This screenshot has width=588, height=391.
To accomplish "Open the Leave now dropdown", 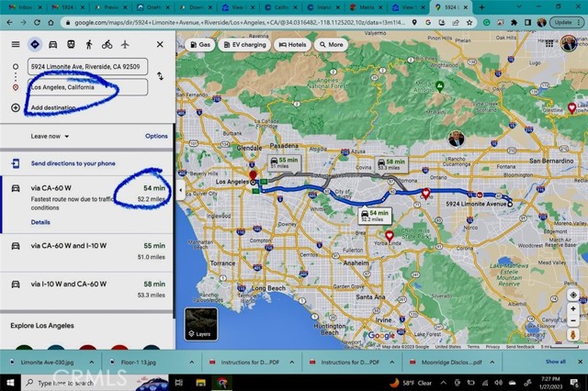I will (x=51, y=136).
